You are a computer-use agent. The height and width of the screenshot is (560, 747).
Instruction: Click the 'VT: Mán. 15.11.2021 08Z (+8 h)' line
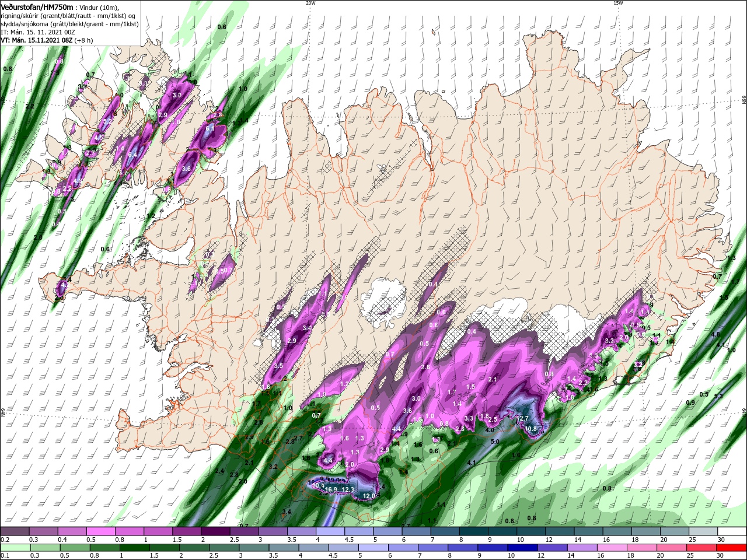(x=47, y=40)
